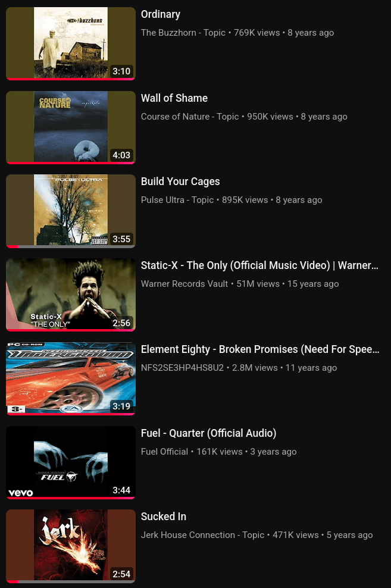Click the Fuel Quarter vevo thumbnail
The height and width of the screenshot is (588, 391).
click(x=70, y=463)
